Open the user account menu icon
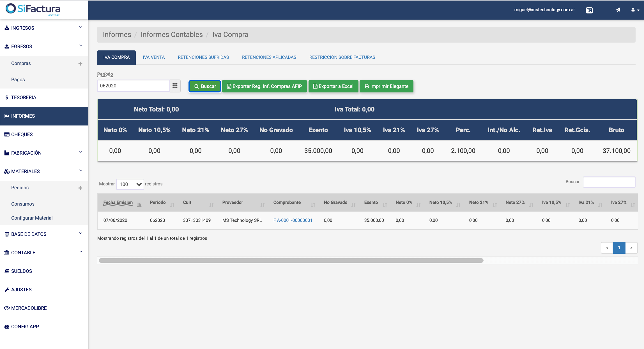The width and height of the screenshot is (644, 349). click(x=635, y=10)
